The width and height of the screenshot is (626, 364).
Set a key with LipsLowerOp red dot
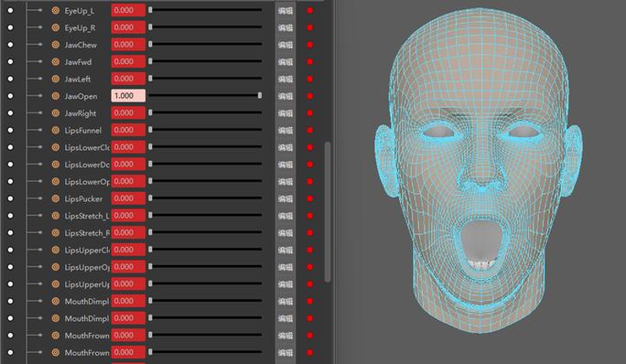coord(310,182)
